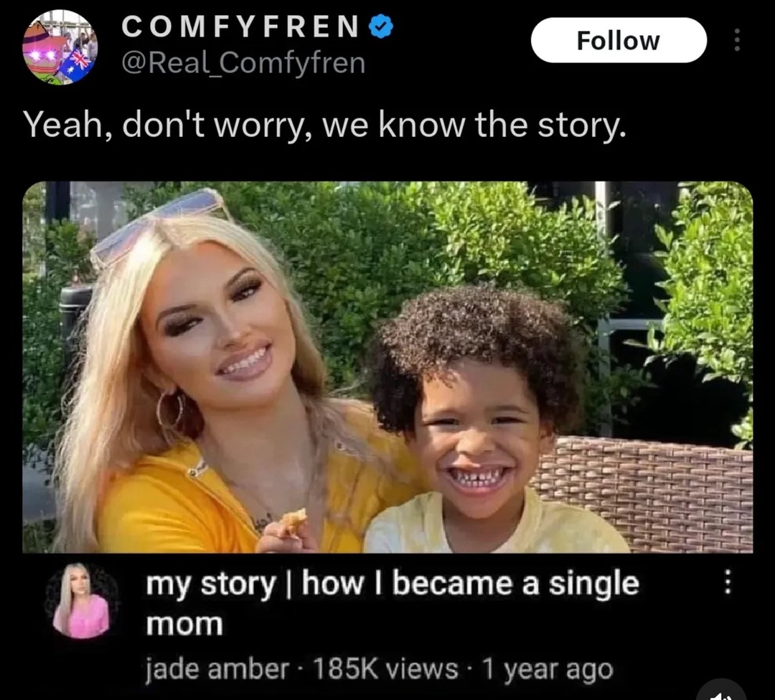The width and height of the screenshot is (775, 700).
Task: Click the gold hoop earring in photo
Action: (170, 410)
